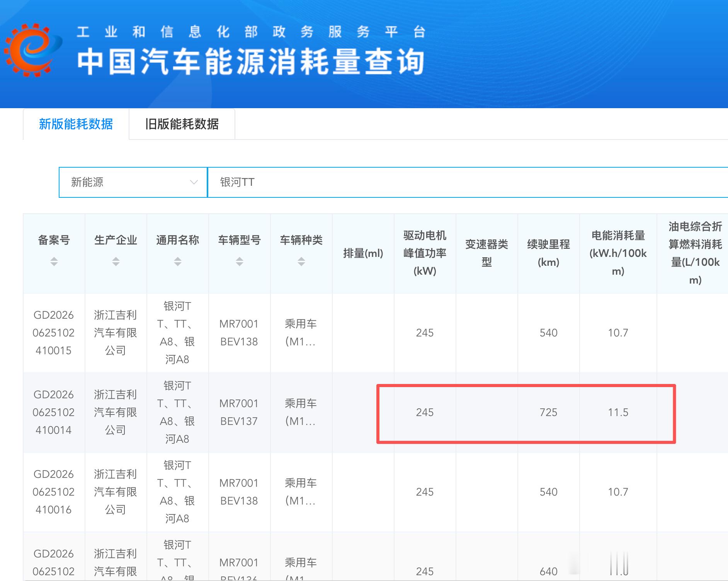
Task: Click 10.7 consumption in 410016 row
Action: tap(618, 492)
